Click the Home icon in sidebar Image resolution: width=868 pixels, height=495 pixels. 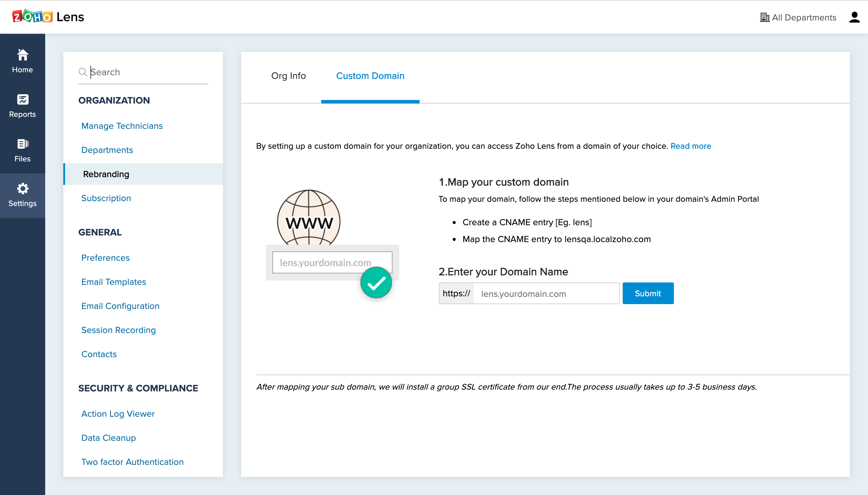point(23,55)
